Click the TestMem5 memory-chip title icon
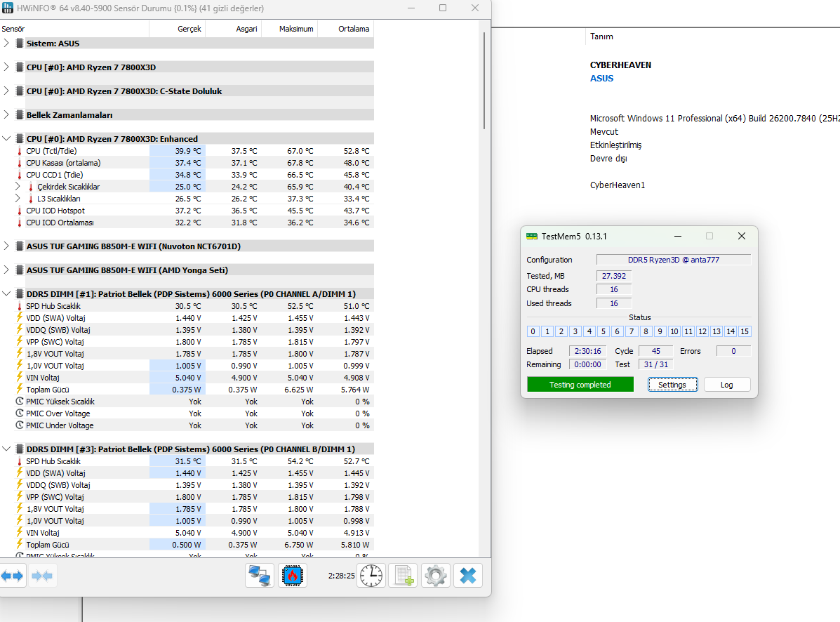The height and width of the screenshot is (622, 840). click(x=531, y=237)
